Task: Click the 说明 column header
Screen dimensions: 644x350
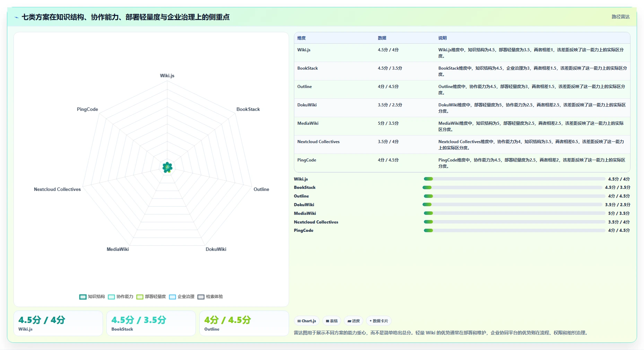Action: click(442, 38)
